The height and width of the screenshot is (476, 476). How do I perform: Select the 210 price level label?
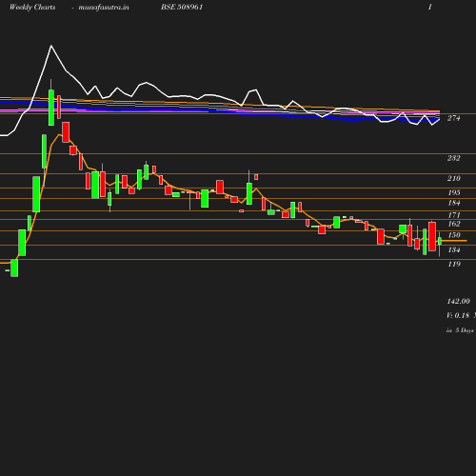coord(453,178)
